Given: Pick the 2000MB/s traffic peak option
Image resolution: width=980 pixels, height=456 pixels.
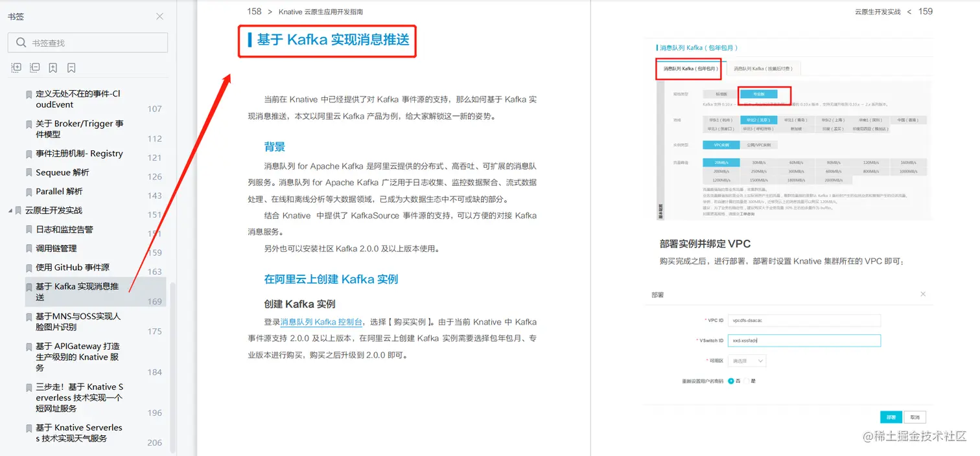Looking at the screenshot, I should tap(833, 180).
